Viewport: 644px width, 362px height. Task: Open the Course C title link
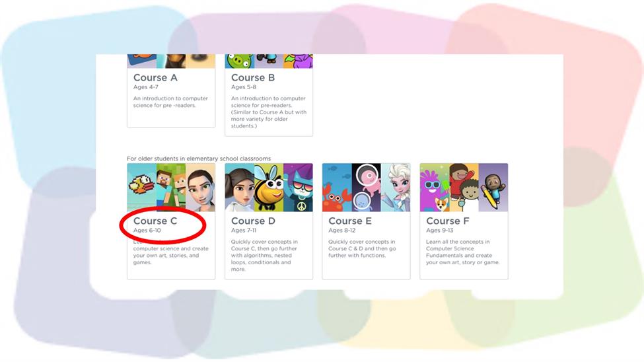coord(155,221)
